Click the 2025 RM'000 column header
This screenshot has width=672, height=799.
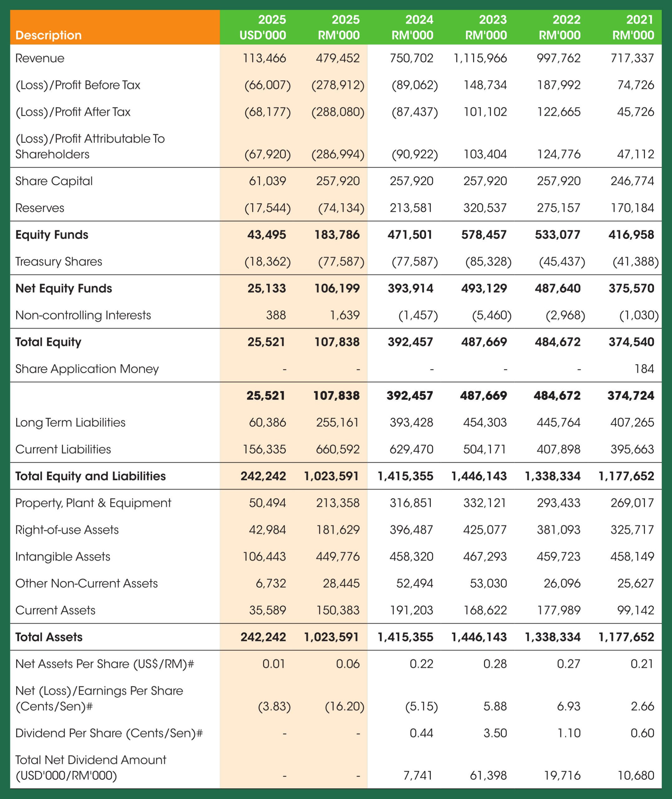coord(339,27)
